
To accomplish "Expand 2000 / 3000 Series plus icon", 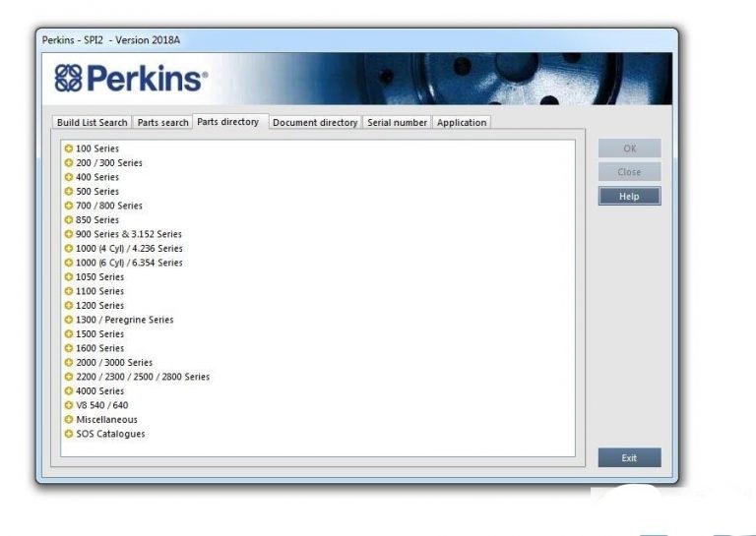I will [69, 362].
